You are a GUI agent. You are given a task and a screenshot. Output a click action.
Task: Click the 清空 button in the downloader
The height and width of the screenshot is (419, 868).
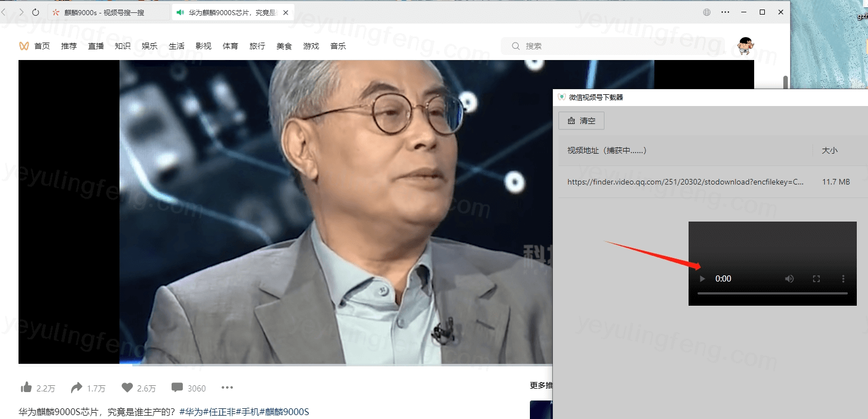581,121
